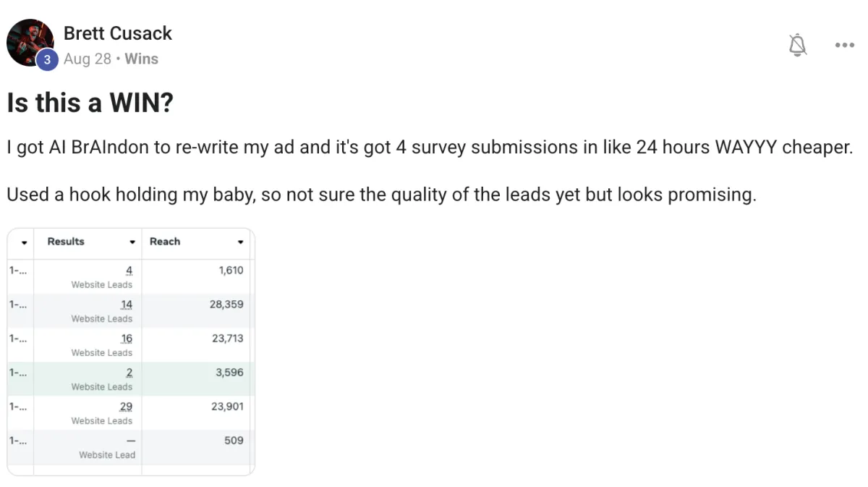Click the 28,359 reach value cell
Screen dimensions: 868x487
[226, 305]
